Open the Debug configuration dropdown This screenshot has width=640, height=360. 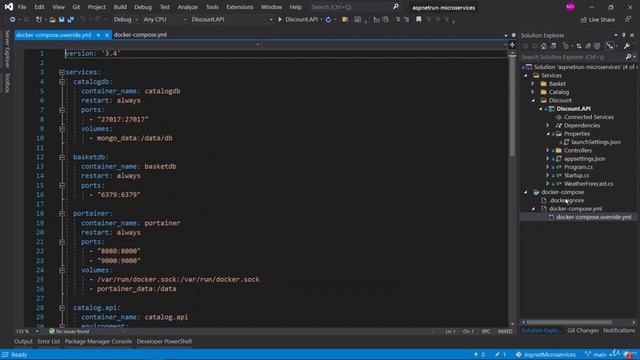pyautogui.click(x=126, y=19)
